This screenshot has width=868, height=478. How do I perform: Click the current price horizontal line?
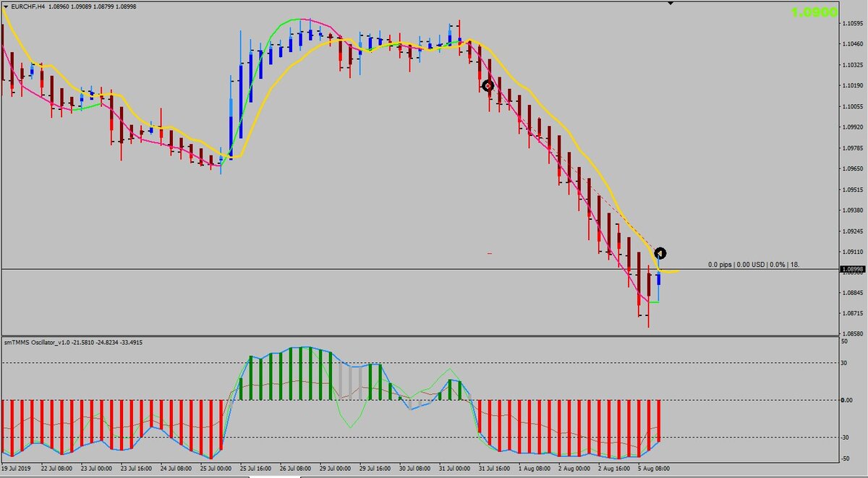(x=420, y=270)
